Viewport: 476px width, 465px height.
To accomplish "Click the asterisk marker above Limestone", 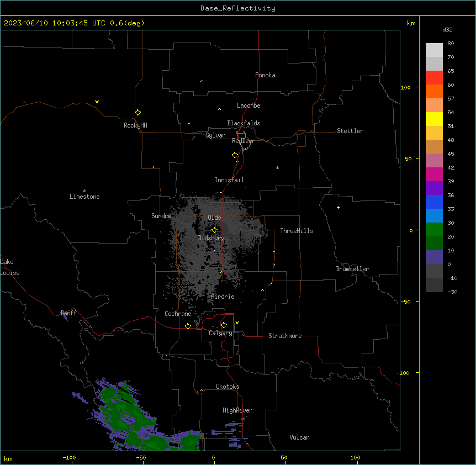I will [84, 191].
